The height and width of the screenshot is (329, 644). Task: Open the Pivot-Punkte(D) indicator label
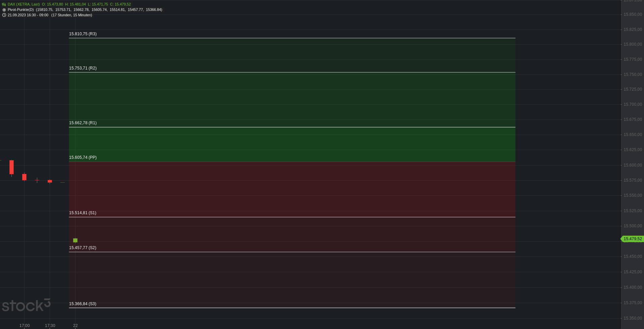tap(20, 10)
